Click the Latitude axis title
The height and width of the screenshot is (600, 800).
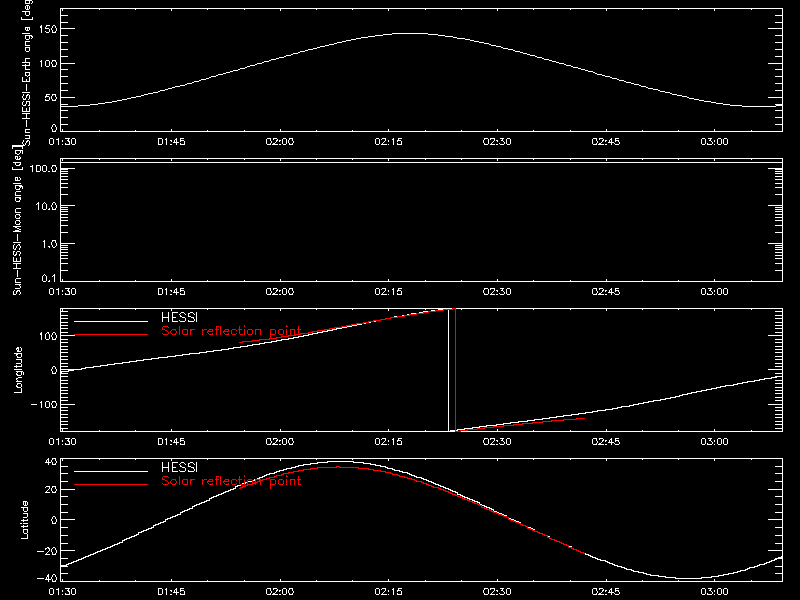point(24,520)
